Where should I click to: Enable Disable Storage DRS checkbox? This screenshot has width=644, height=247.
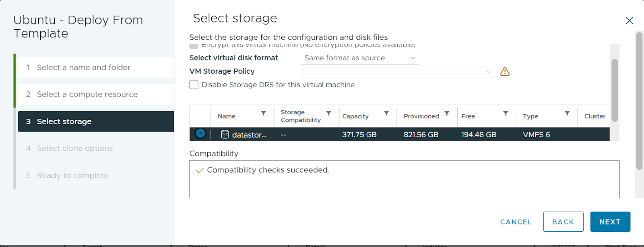click(194, 84)
